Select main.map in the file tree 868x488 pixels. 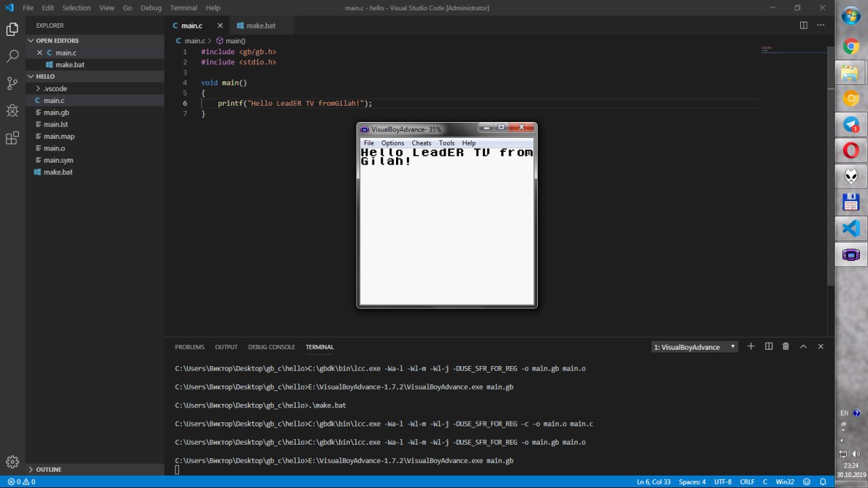click(95, 136)
